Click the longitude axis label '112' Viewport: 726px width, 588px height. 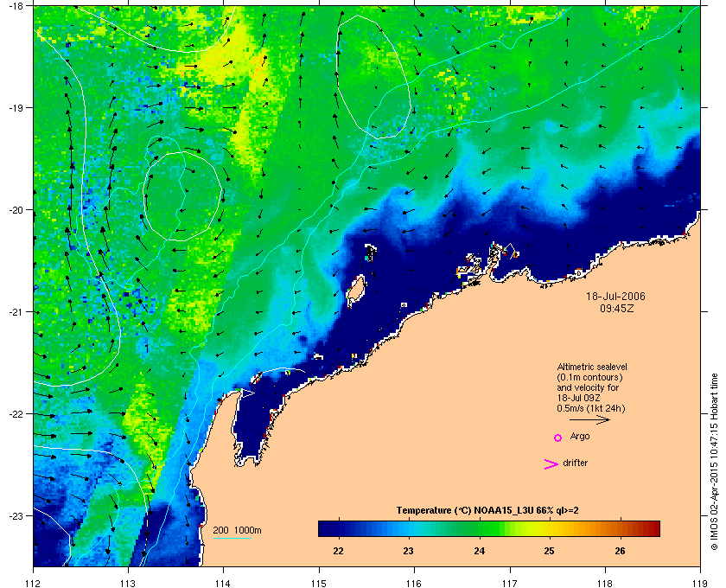pyautogui.click(x=34, y=584)
